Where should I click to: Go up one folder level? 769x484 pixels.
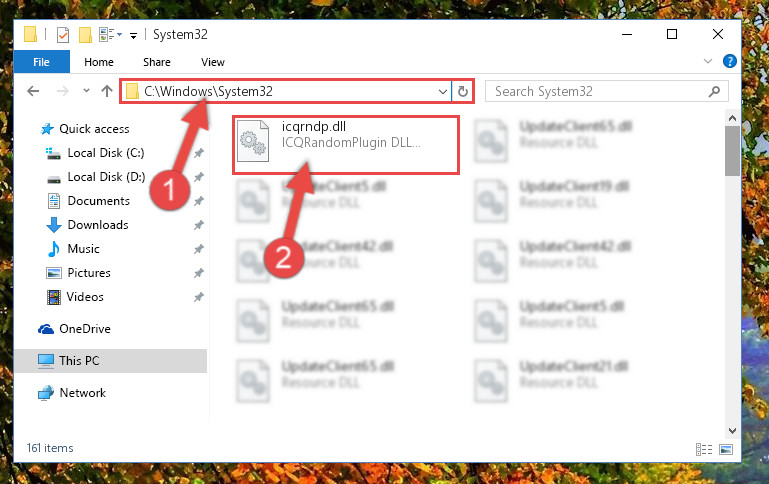click(106, 91)
